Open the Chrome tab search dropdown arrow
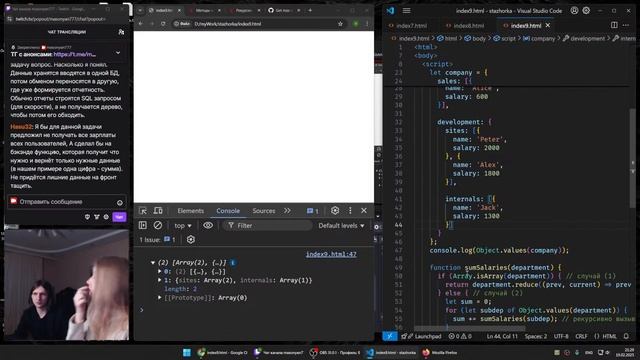640x360 pixels. pyautogui.click(x=140, y=10)
